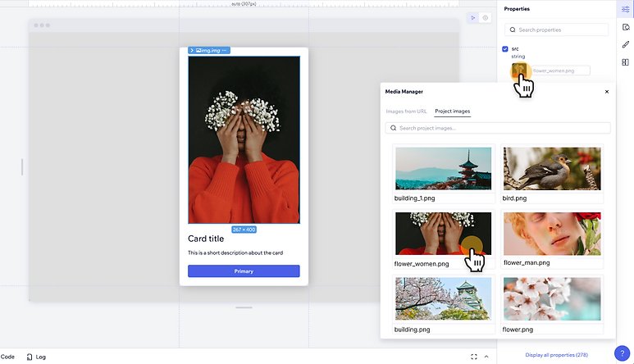Viewport: 634px width, 364px height.
Task: Select the flower_women.png image thumbnail
Action: pyautogui.click(x=443, y=234)
